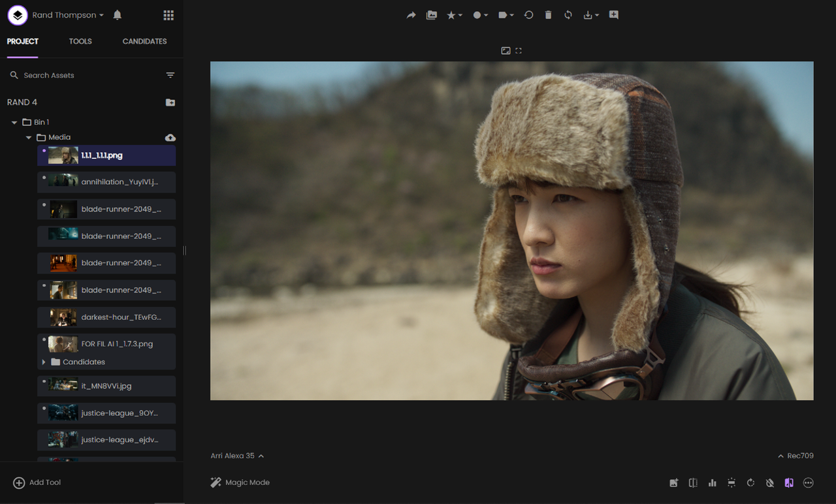Switch to the PROJECT tab

23,41
